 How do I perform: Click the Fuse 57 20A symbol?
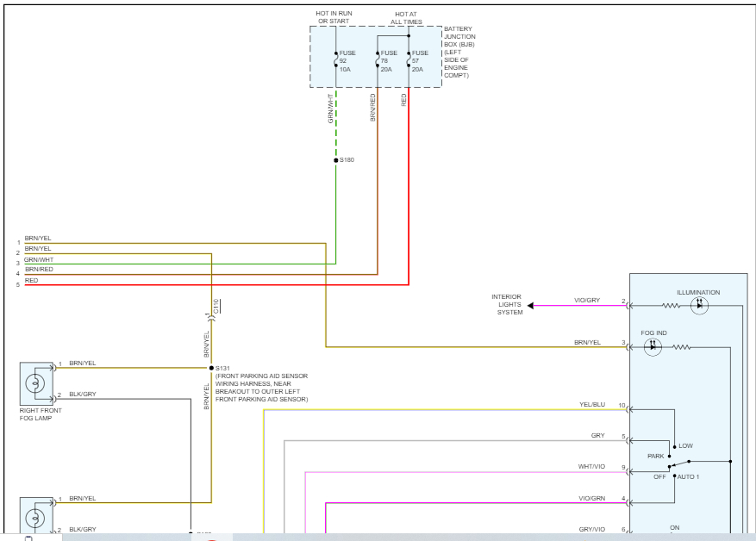click(409, 59)
